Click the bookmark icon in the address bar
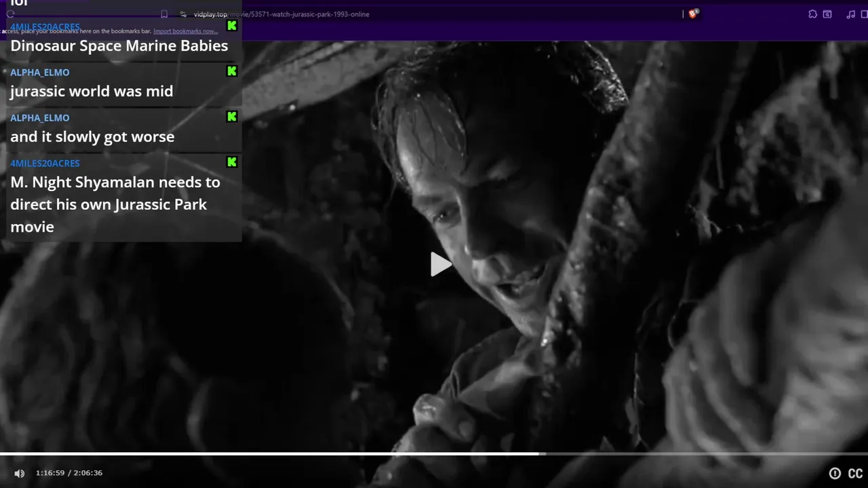 pyautogui.click(x=164, y=14)
